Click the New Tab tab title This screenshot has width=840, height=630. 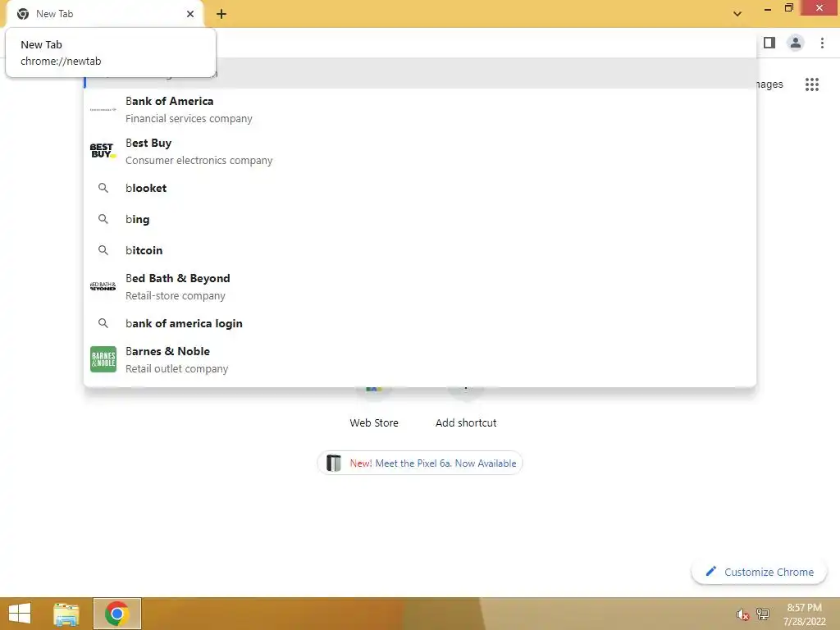pos(55,14)
